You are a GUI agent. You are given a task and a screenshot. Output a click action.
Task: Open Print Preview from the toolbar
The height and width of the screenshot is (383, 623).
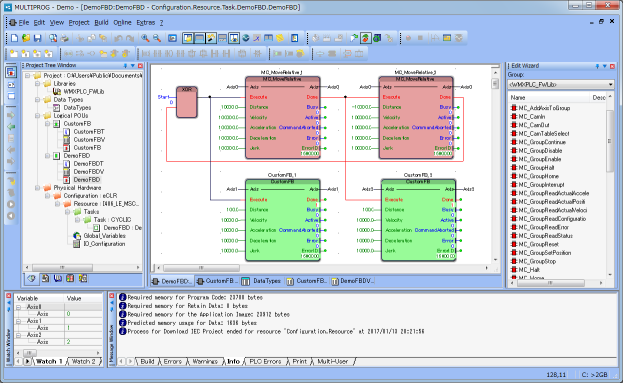(53, 38)
